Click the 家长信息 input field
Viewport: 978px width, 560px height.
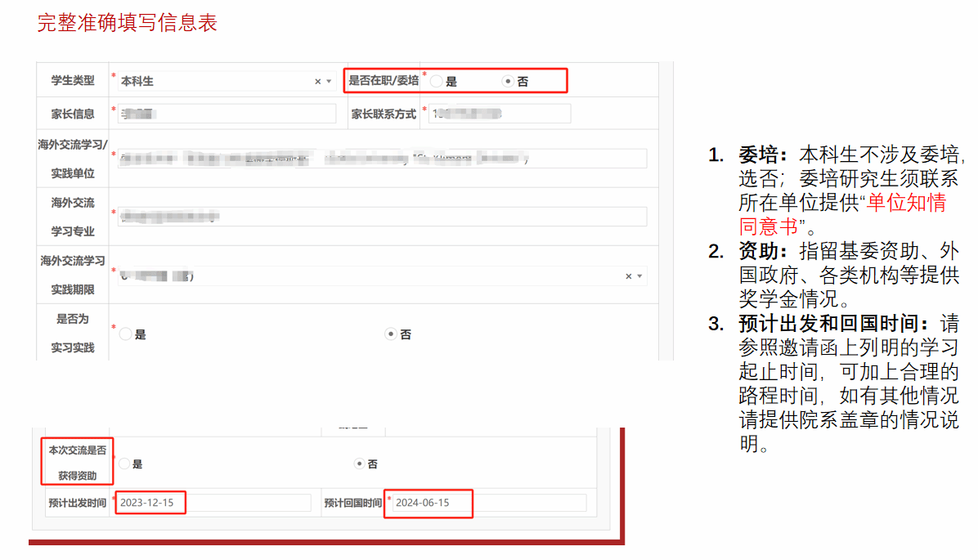pos(227,114)
